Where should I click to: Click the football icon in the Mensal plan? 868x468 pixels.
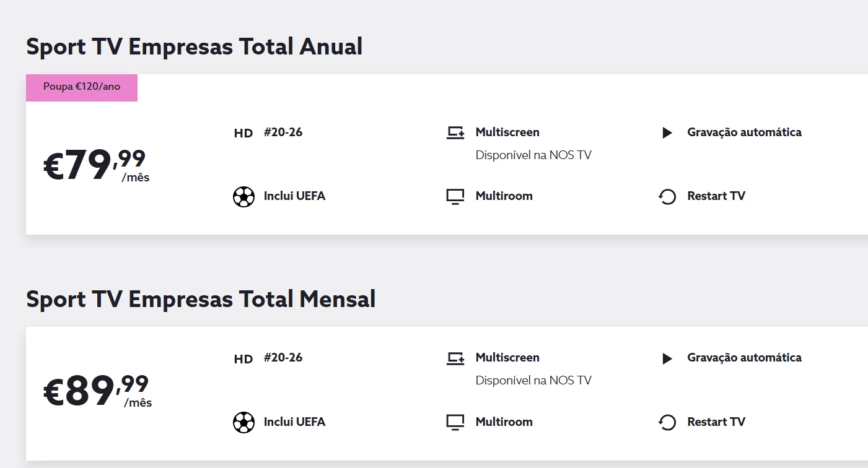[x=243, y=423]
